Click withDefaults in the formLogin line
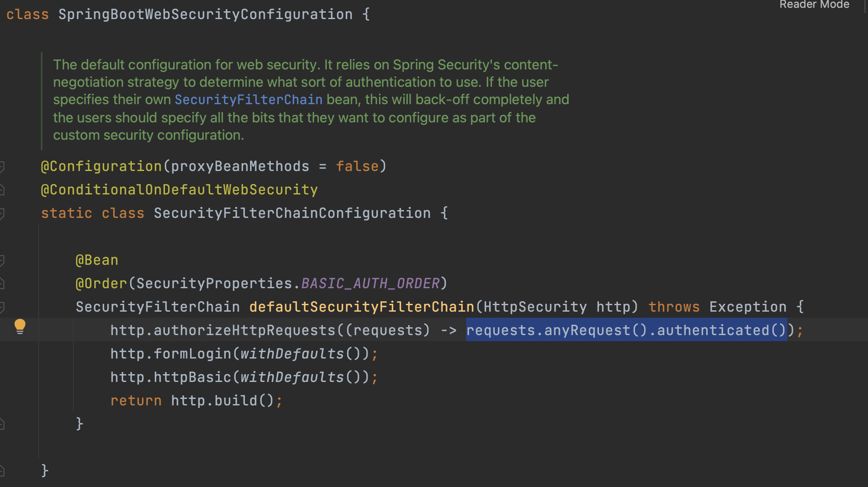 point(292,354)
